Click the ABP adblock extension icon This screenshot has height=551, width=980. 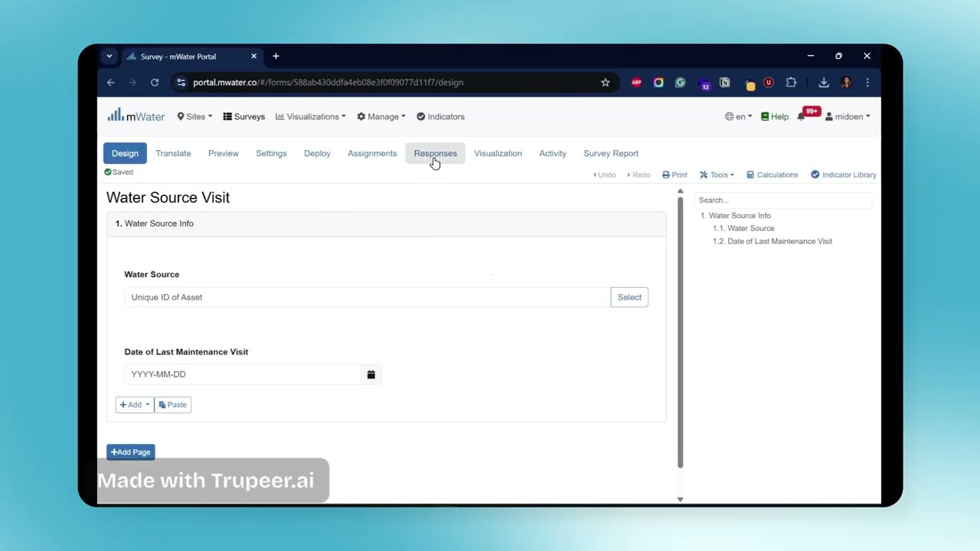click(x=636, y=83)
